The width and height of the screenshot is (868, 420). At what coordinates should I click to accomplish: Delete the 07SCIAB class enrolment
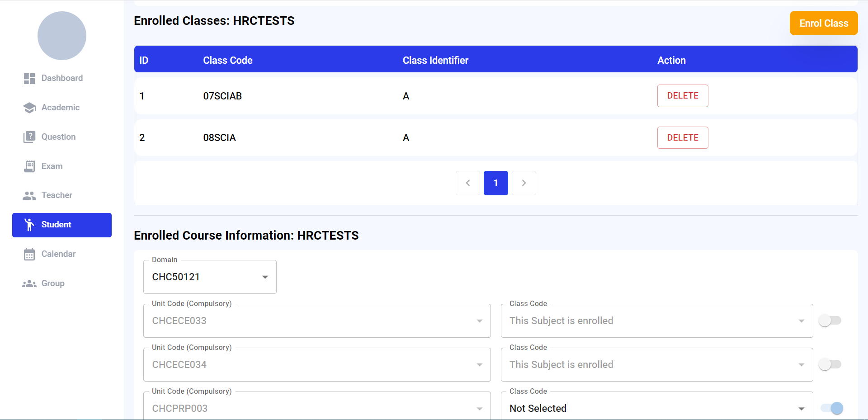click(x=682, y=96)
